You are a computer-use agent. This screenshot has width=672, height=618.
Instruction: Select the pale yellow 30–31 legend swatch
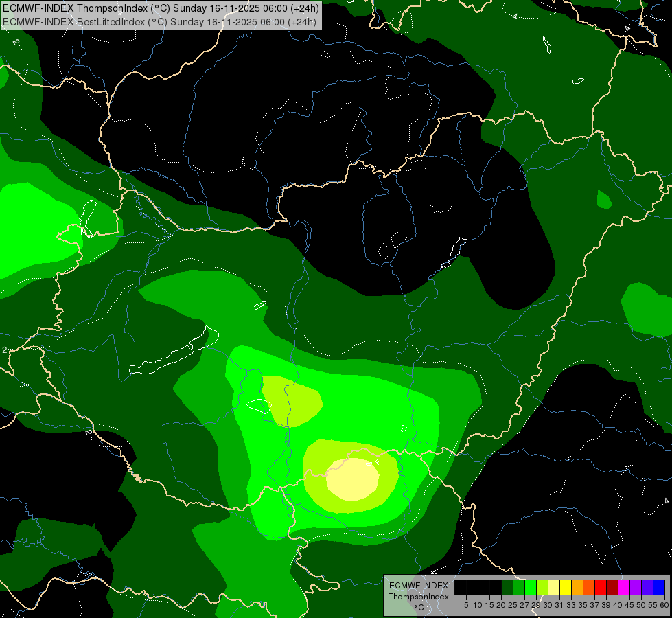pos(554,587)
